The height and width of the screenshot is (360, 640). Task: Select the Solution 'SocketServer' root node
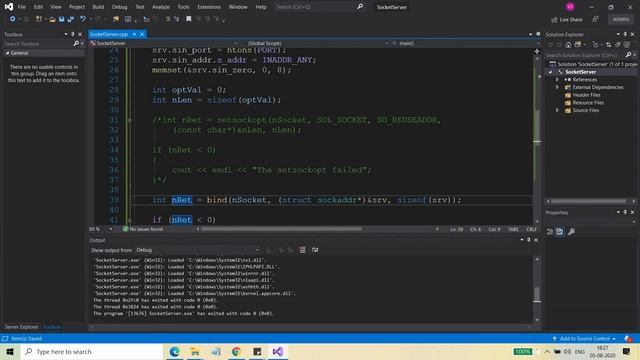[x=593, y=64]
